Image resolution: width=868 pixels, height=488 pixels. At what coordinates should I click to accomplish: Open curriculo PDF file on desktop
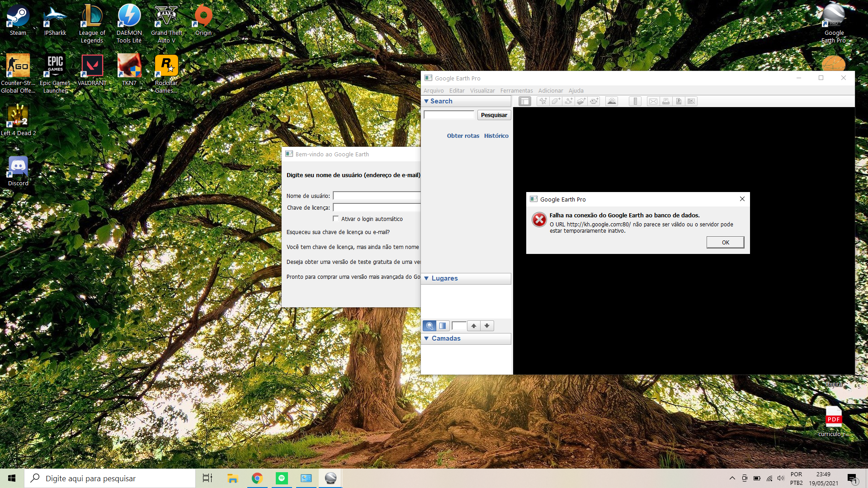pos(834,422)
